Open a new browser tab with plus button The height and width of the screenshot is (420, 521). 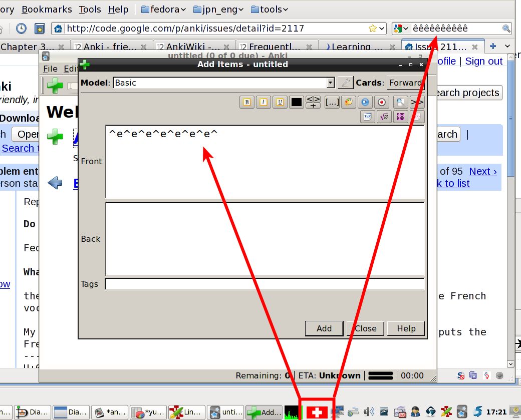tap(493, 46)
